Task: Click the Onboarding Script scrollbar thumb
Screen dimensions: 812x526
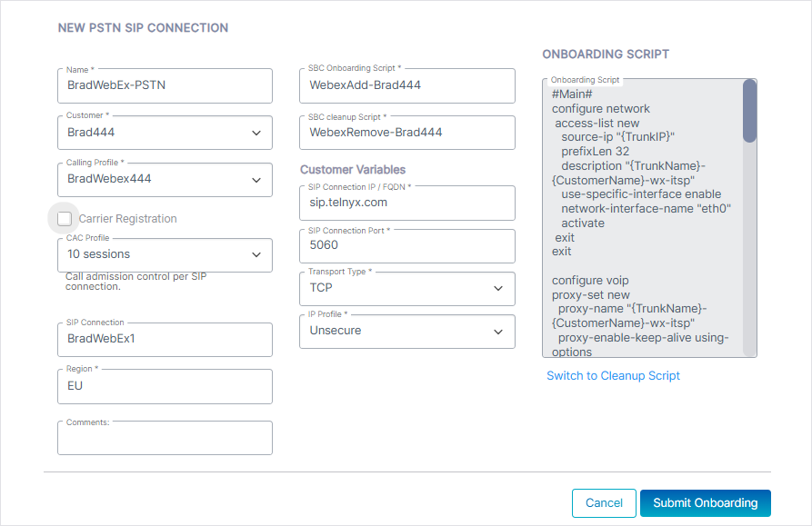Action: (749, 111)
